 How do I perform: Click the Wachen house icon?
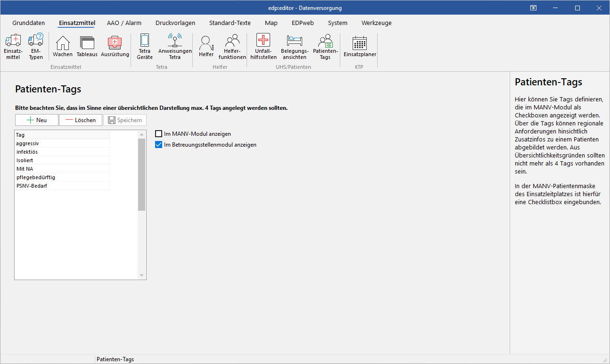point(63,44)
